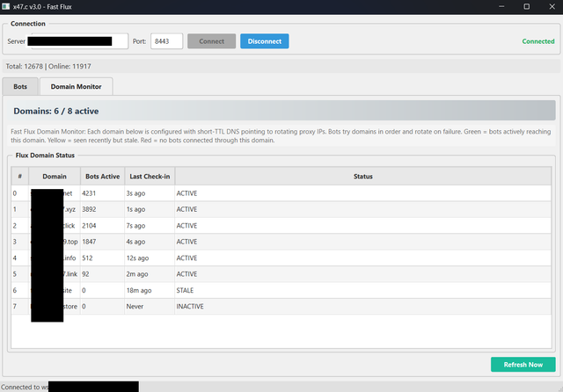563x392 pixels.
Task: Maximize the Fast Flux window
Action: coord(526,6)
